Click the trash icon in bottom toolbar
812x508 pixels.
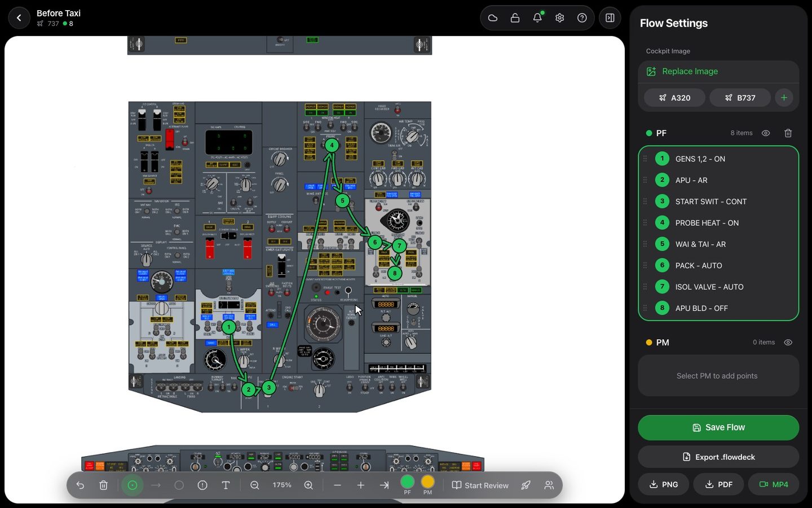click(103, 485)
